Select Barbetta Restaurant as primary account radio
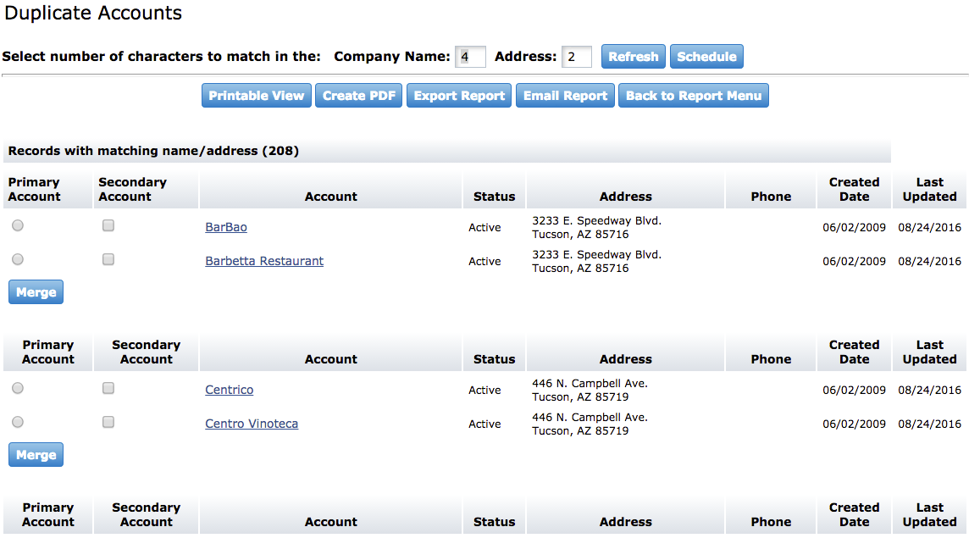The height and width of the screenshot is (538, 980). [x=18, y=259]
